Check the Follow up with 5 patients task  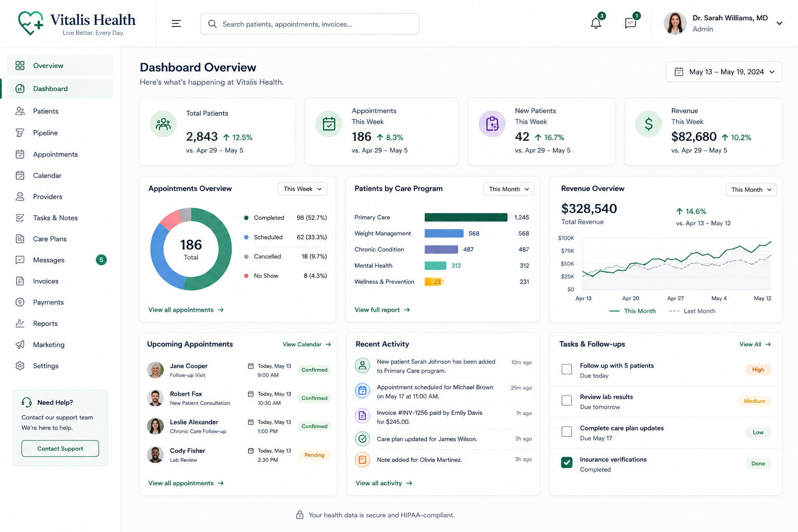click(x=567, y=369)
